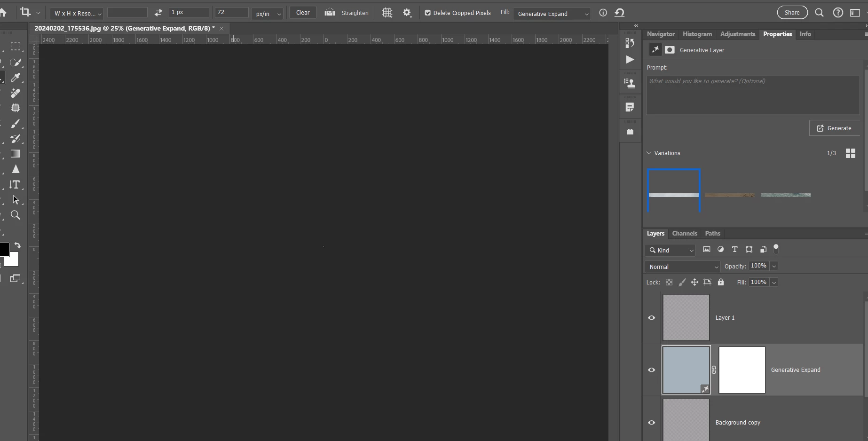Open layer Opacity slider dropdown

click(x=774, y=266)
